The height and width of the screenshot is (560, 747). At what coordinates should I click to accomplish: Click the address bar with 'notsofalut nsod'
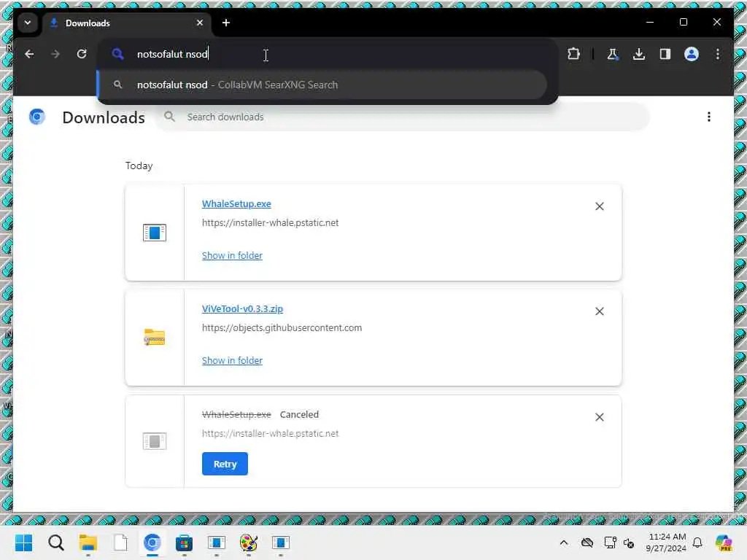tap(329, 54)
